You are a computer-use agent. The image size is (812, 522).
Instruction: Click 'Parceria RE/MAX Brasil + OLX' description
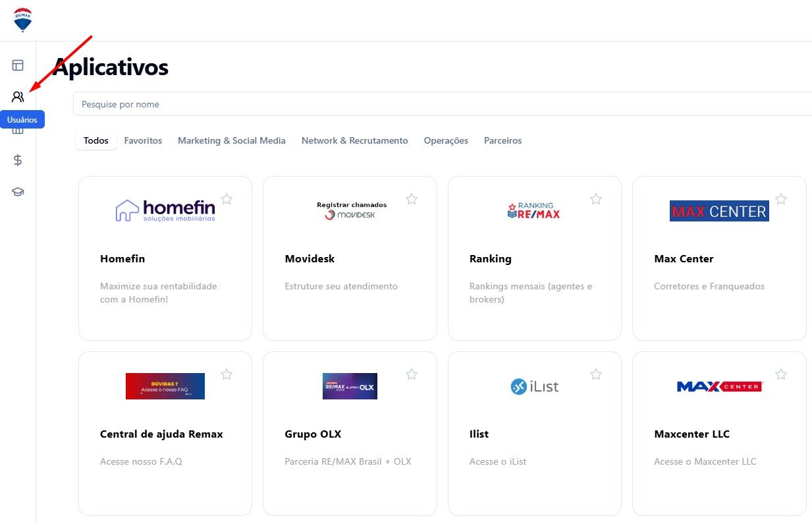click(x=348, y=461)
